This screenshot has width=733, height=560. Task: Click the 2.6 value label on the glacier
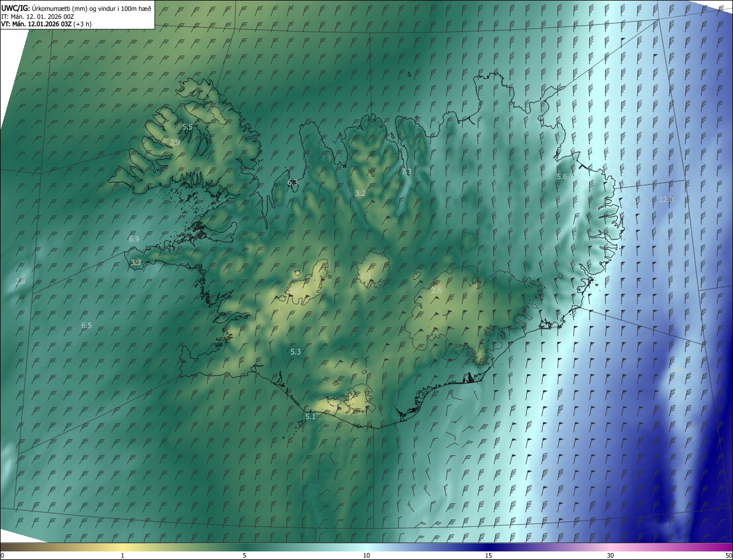(x=436, y=291)
